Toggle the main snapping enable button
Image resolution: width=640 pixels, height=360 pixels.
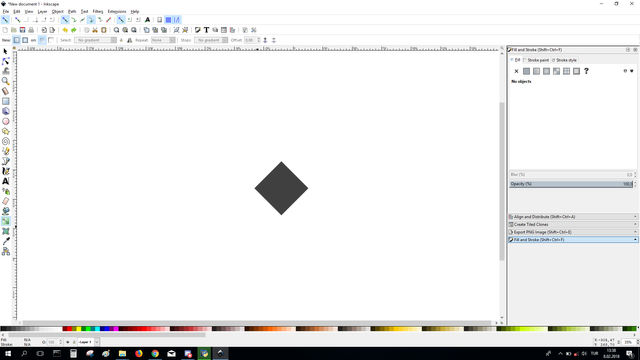[x=5, y=20]
